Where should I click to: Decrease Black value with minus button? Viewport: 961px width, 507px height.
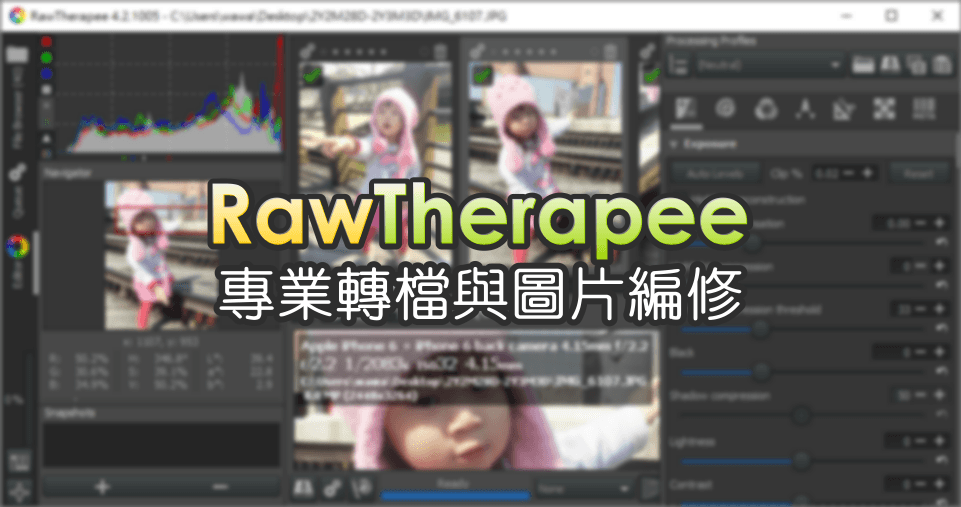tap(922, 352)
